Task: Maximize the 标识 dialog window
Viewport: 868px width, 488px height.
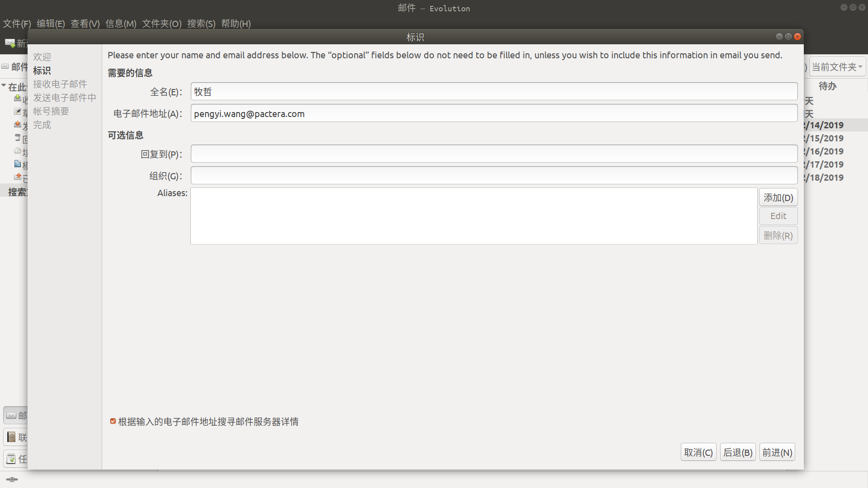Action: (788, 37)
